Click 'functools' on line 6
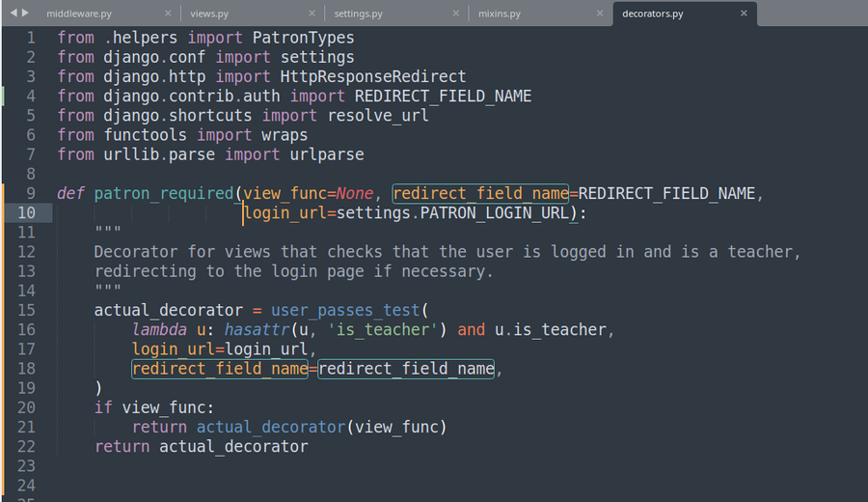 click(x=145, y=135)
